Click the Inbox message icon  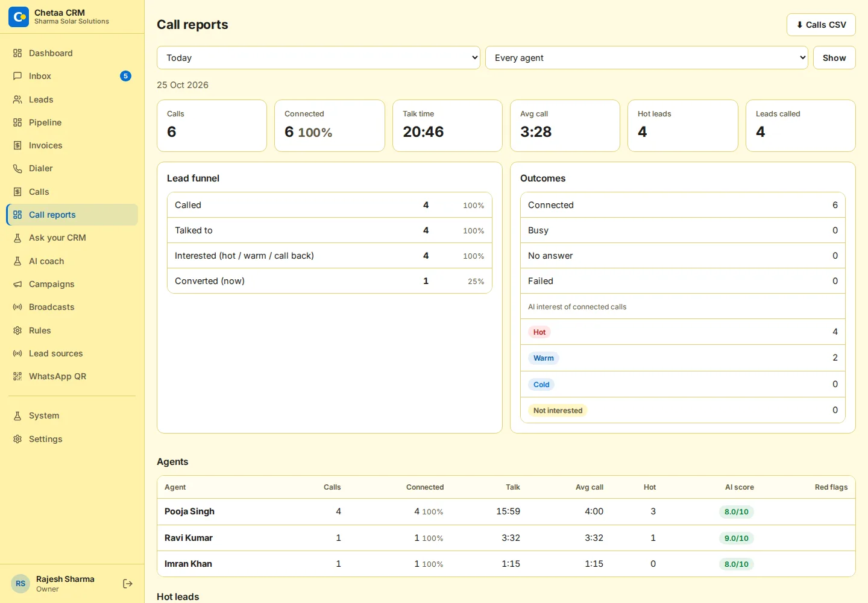click(17, 76)
